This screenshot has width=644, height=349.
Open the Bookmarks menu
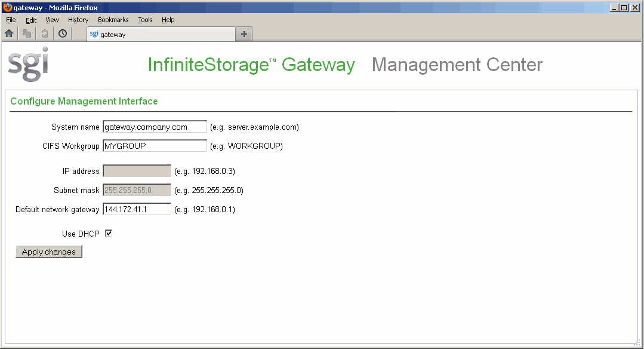coord(113,20)
